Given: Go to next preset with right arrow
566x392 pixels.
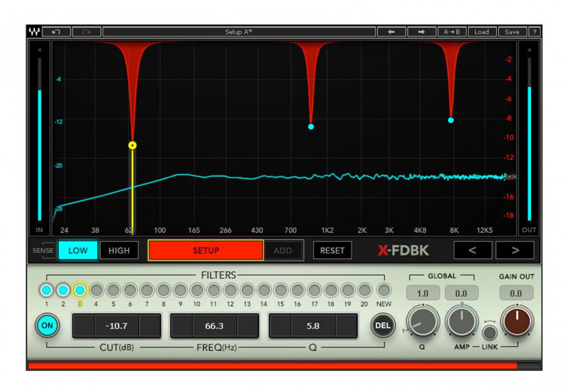Looking at the screenshot, I should pyautogui.click(x=422, y=32).
